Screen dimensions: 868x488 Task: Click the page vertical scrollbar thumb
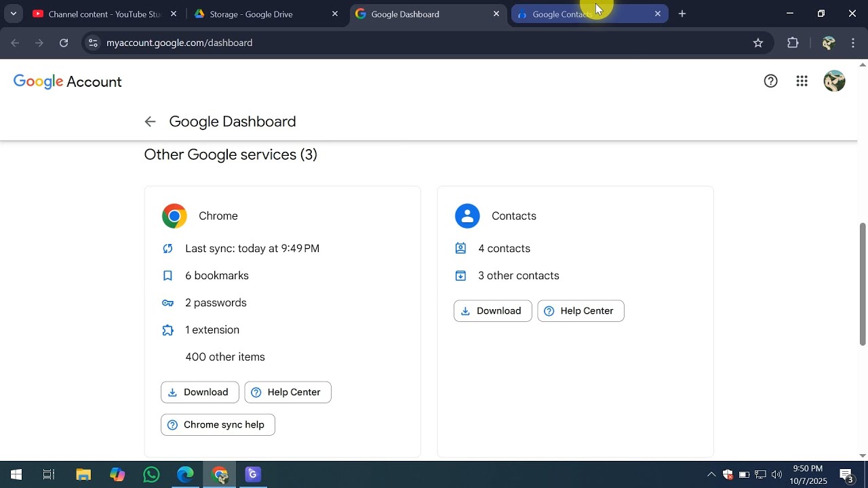[x=863, y=283]
